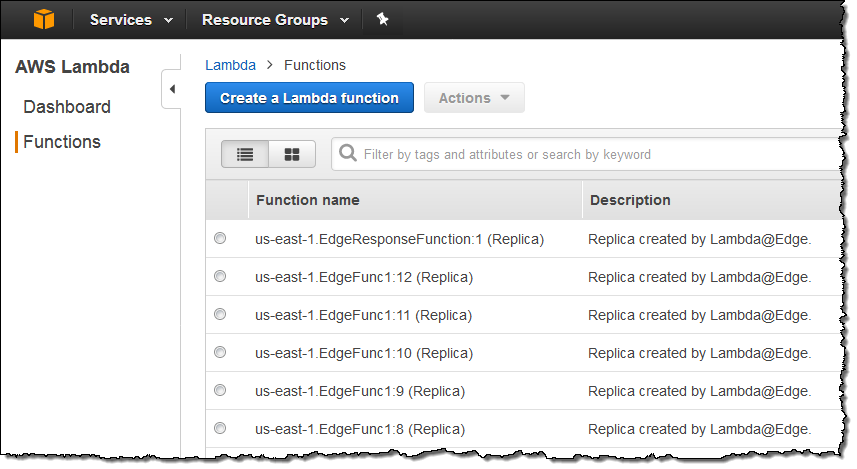This screenshot has width=857, height=469.
Task: Select Functions in the sidebar
Action: (x=62, y=142)
